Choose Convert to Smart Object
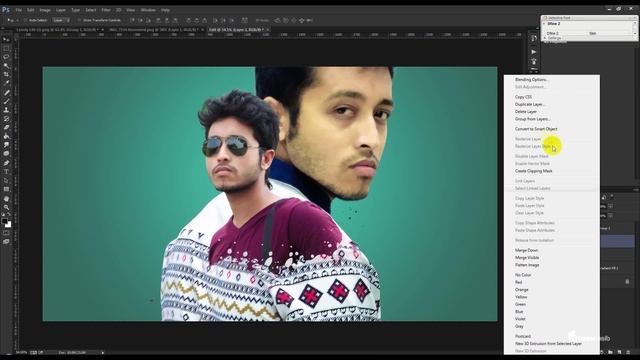This screenshot has height=360, width=640. tap(536, 129)
